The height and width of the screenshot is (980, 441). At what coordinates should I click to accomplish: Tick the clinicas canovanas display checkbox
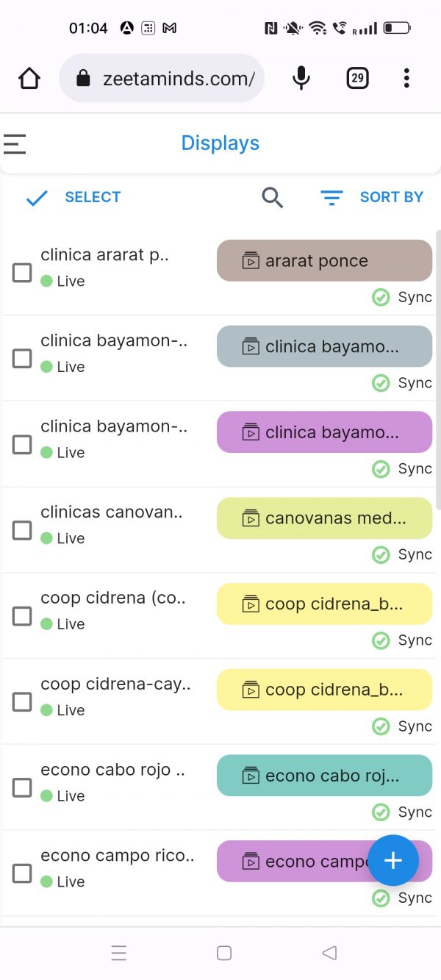[22, 530]
